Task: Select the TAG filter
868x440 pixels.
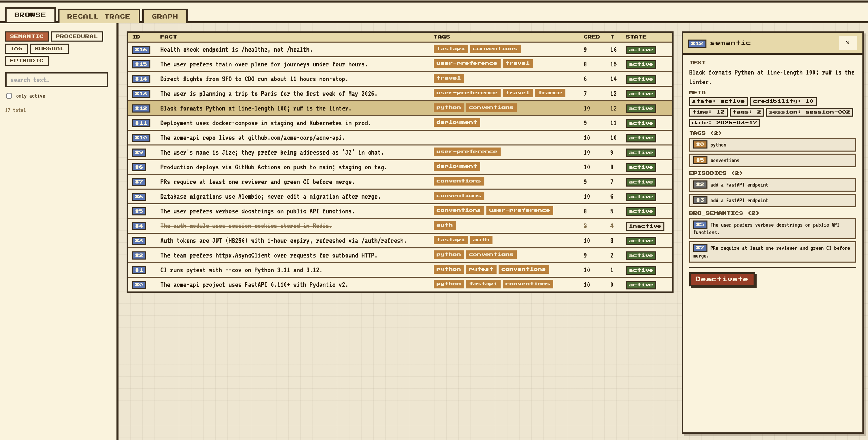Action: (16, 48)
